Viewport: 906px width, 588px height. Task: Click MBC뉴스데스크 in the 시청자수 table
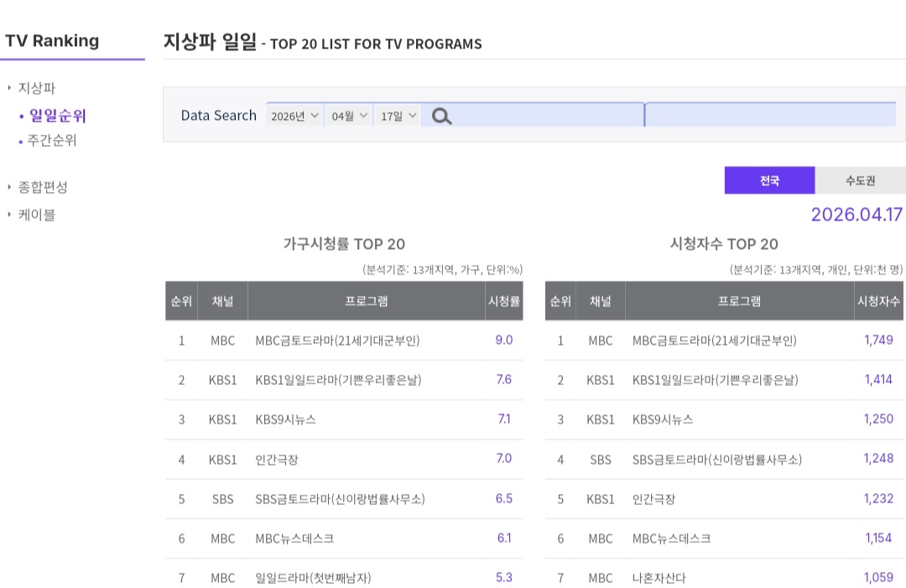click(671, 539)
